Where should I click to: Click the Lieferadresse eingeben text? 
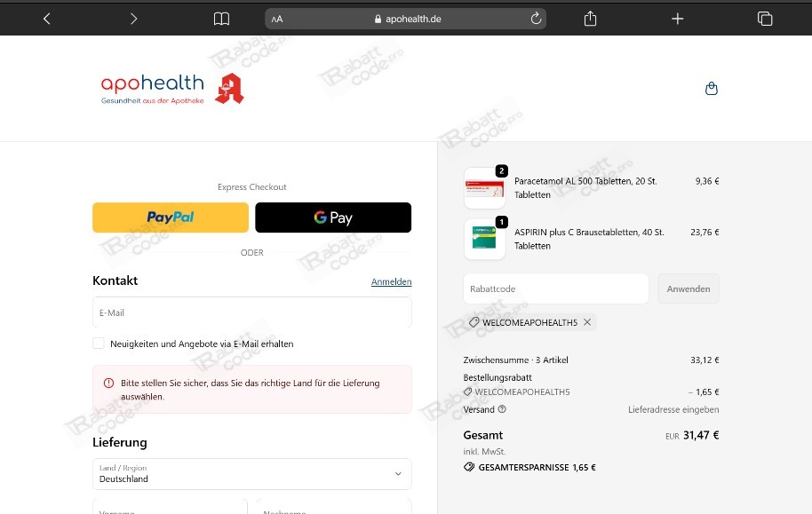coord(673,409)
